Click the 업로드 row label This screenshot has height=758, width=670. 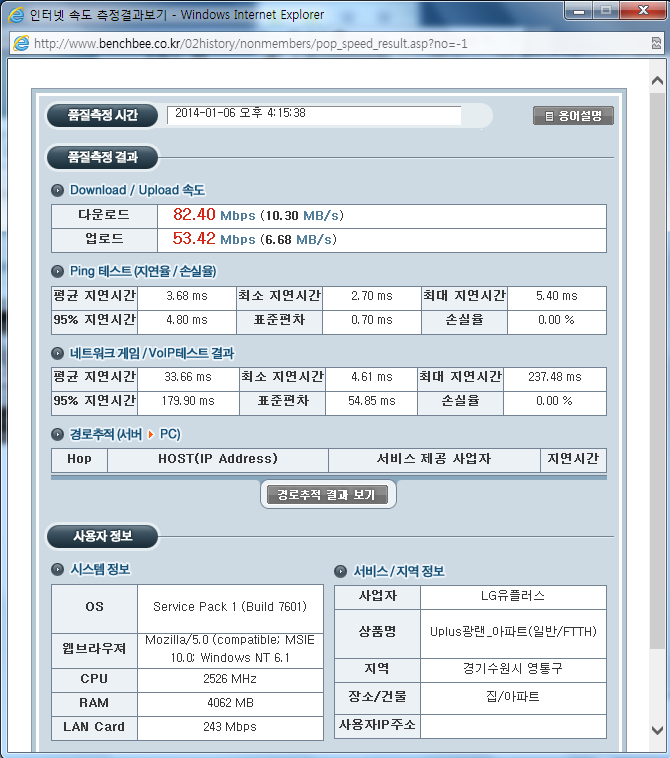(104, 239)
